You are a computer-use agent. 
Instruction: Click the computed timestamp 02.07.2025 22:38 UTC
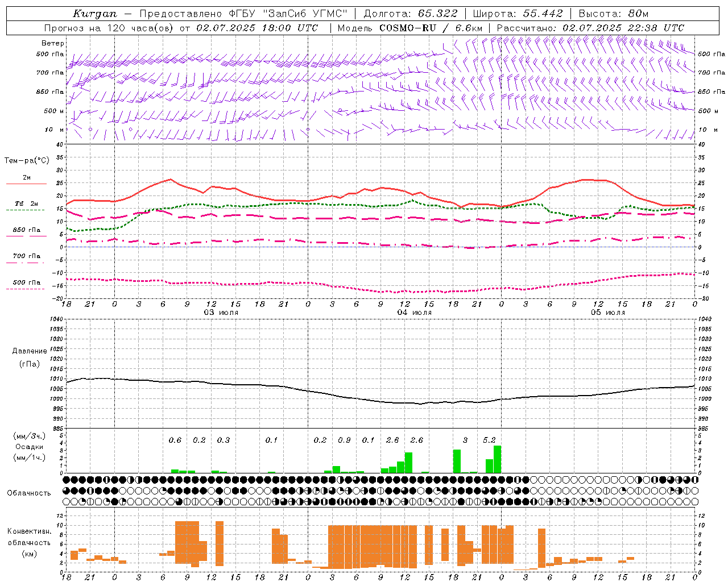click(x=623, y=28)
